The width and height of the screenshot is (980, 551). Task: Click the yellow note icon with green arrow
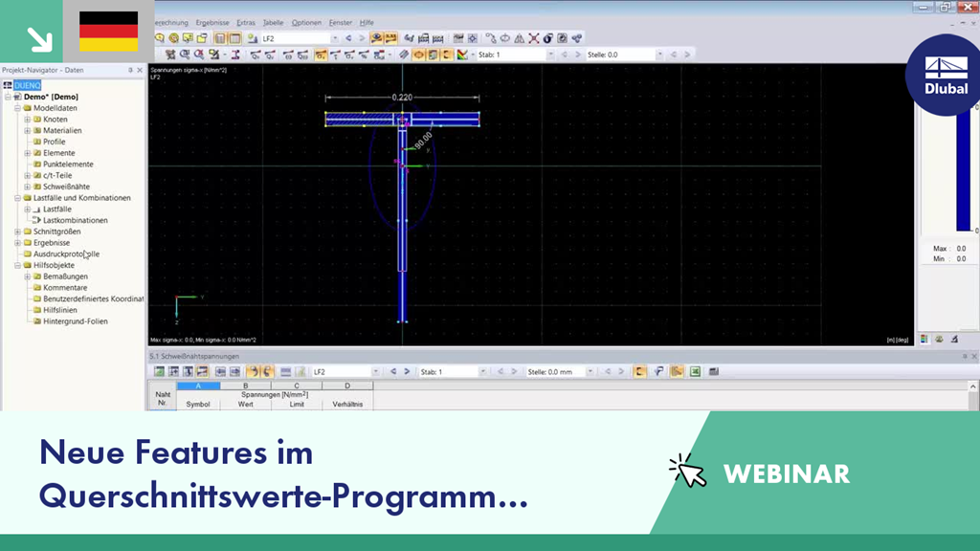(x=189, y=38)
